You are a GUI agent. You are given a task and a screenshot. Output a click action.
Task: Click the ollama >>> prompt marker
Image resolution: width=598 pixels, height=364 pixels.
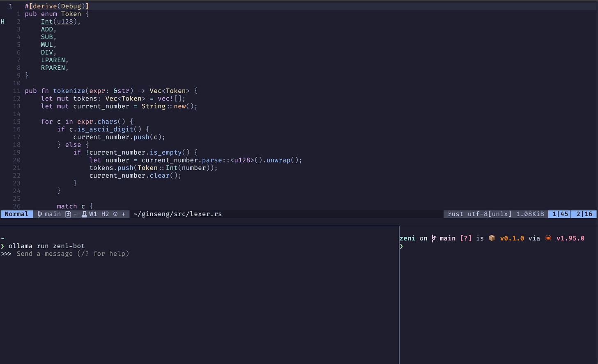6,254
